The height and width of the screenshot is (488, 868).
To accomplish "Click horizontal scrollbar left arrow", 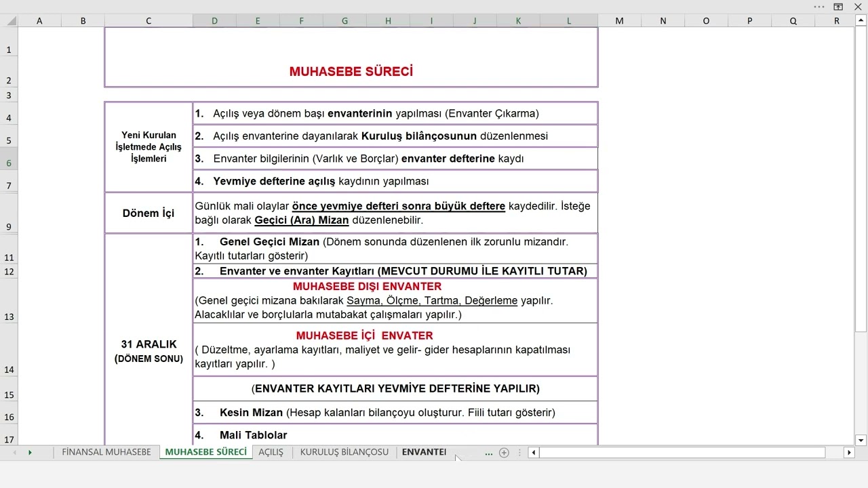I will (534, 453).
